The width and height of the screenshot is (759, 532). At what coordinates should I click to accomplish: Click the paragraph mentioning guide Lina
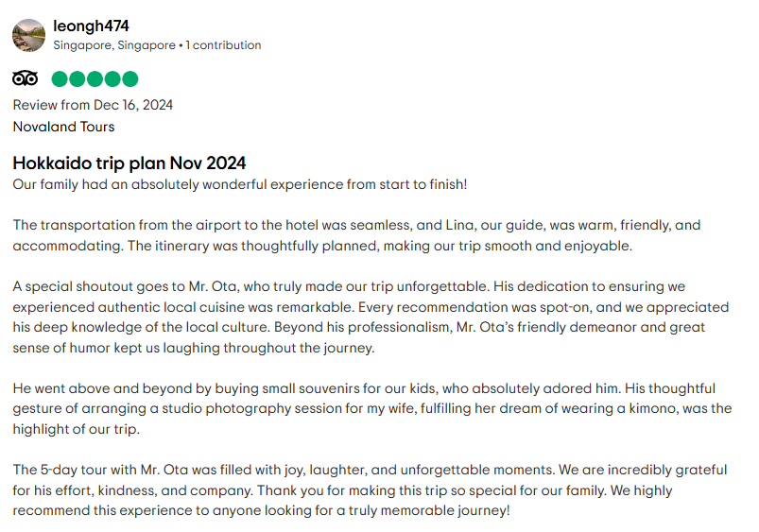pos(356,235)
